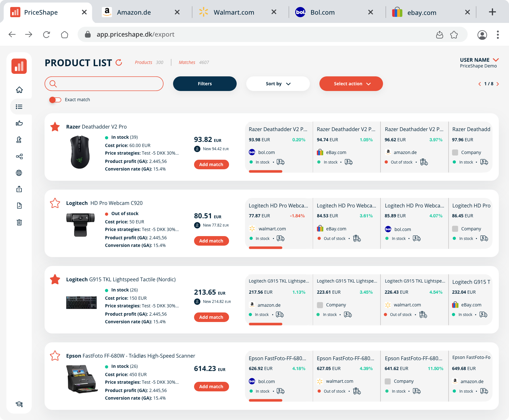Go forward with the browser forward arrow
509x420 pixels.
click(x=29, y=34)
